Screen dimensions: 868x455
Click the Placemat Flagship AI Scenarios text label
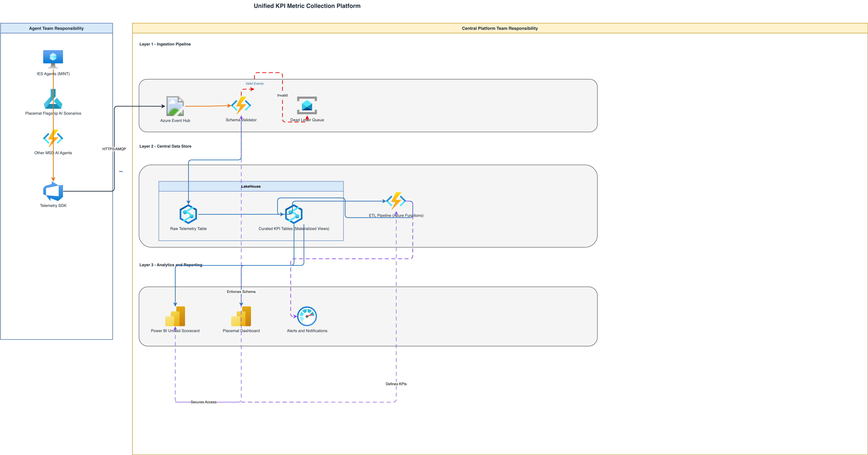[53, 113]
